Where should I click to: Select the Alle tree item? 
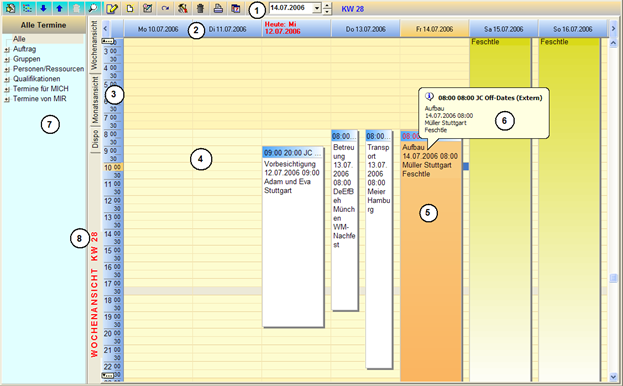point(19,39)
